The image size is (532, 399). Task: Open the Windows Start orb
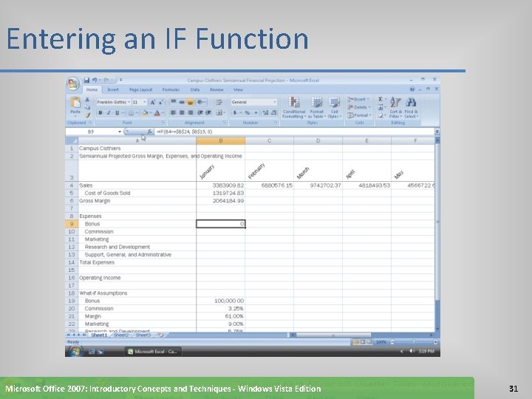(75, 351)
